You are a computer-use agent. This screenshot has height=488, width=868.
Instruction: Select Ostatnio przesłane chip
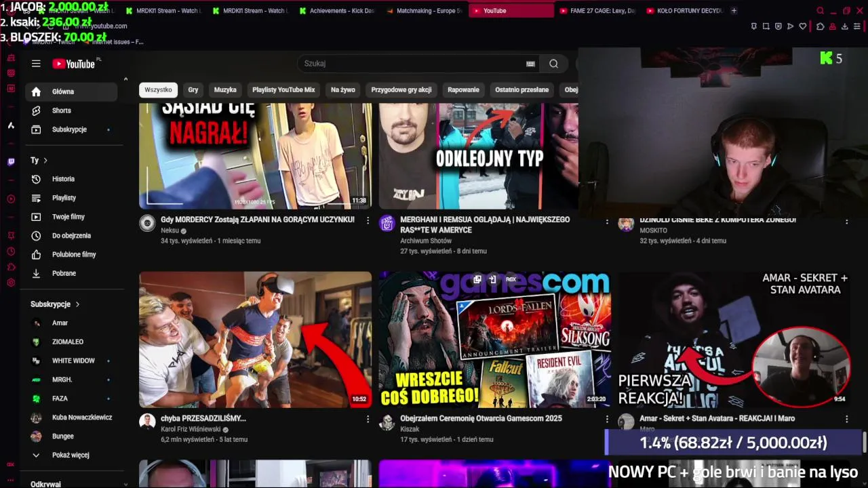521,89
